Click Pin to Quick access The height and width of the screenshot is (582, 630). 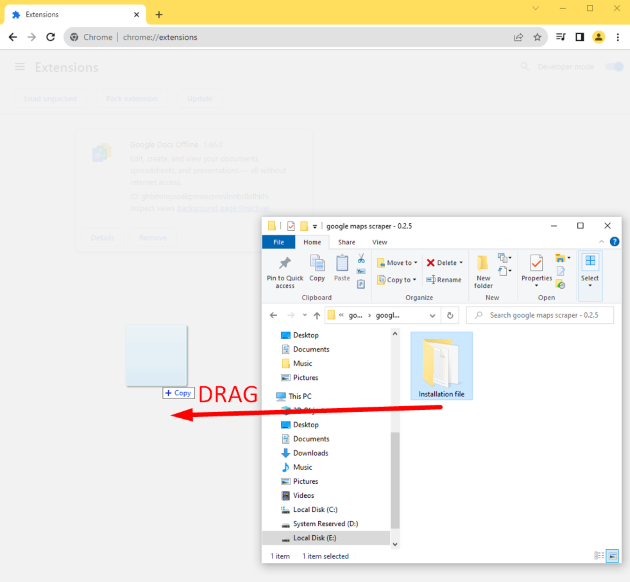[285, 272]
